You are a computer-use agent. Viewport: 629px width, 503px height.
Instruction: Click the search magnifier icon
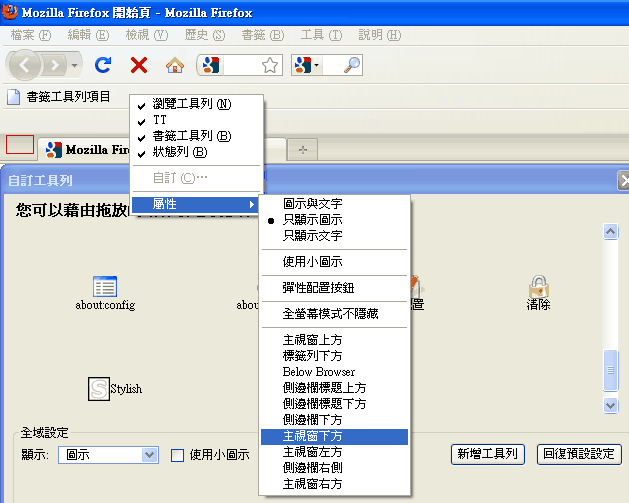coord(351,66)
